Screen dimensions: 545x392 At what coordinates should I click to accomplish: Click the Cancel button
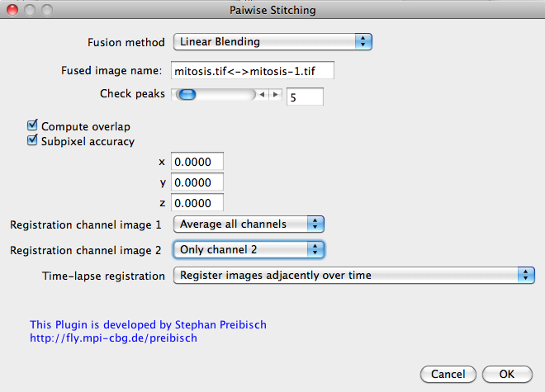448,375
